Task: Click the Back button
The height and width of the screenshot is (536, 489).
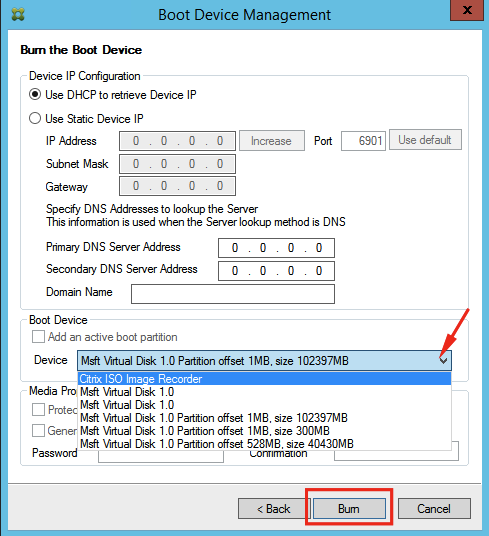Action: click(273, 509)
